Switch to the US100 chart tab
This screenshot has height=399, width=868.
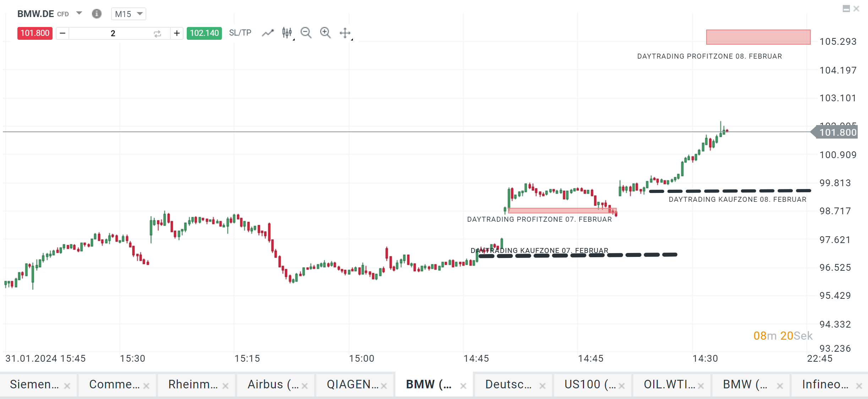[590, 384]
